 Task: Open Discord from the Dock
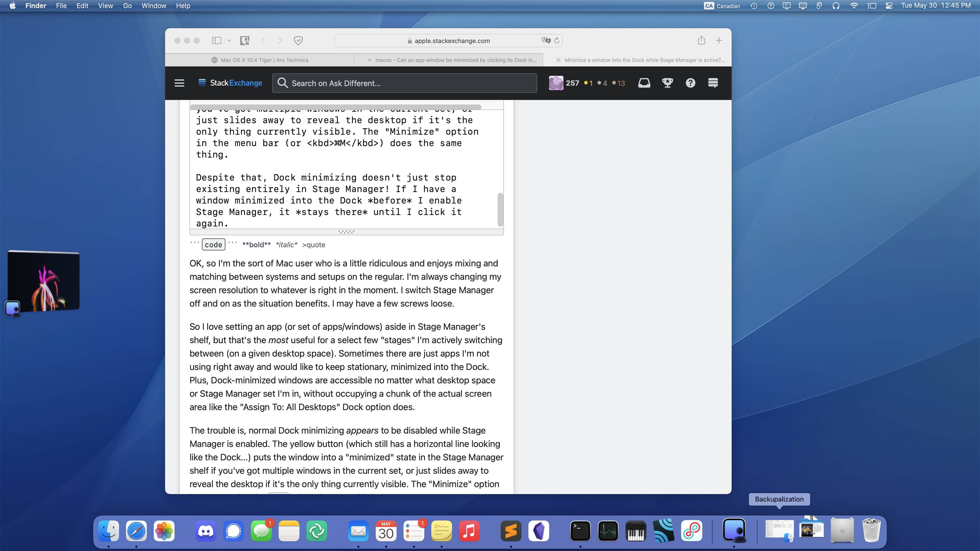[206, 531]
